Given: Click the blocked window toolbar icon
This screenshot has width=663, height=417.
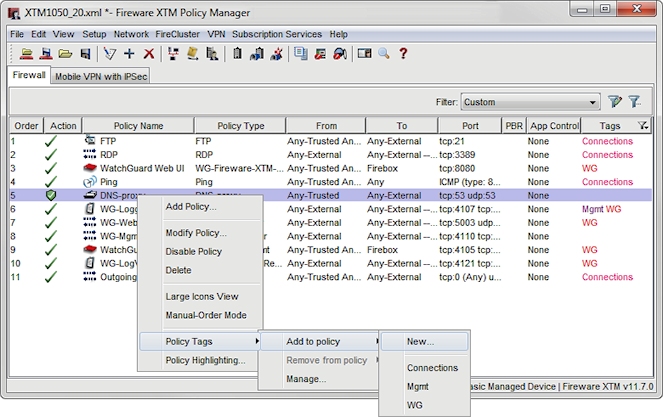Looking at the screenshot, I should click(x=321, y=54).
